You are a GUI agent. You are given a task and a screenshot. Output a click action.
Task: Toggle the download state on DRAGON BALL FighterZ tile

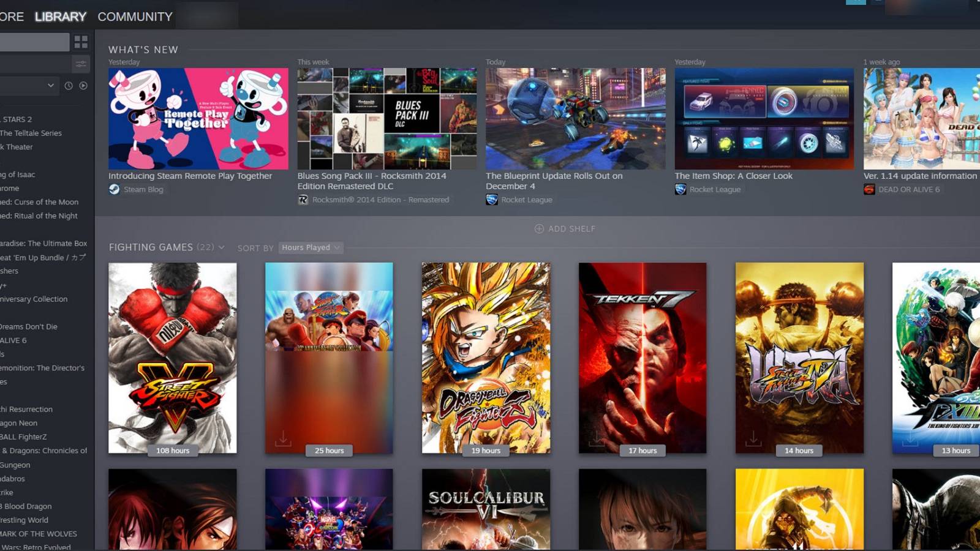click(x=440, y=438)
